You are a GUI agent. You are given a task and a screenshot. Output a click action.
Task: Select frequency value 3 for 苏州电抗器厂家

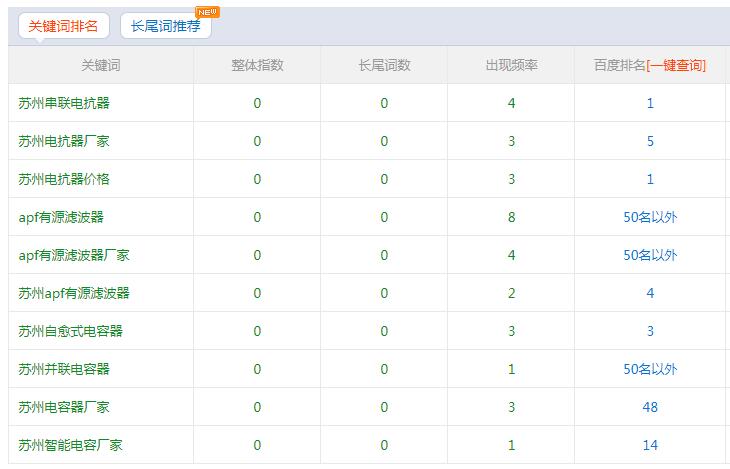click(512, 141)
